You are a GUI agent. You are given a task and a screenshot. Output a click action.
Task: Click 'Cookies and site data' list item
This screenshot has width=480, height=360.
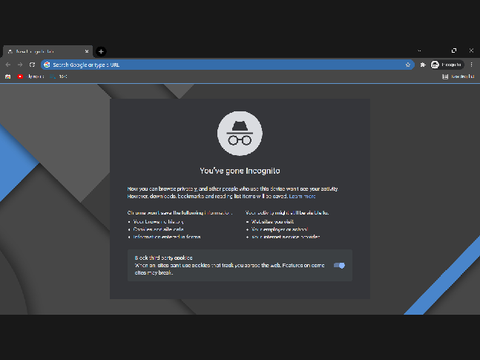(x=158, y=229)
